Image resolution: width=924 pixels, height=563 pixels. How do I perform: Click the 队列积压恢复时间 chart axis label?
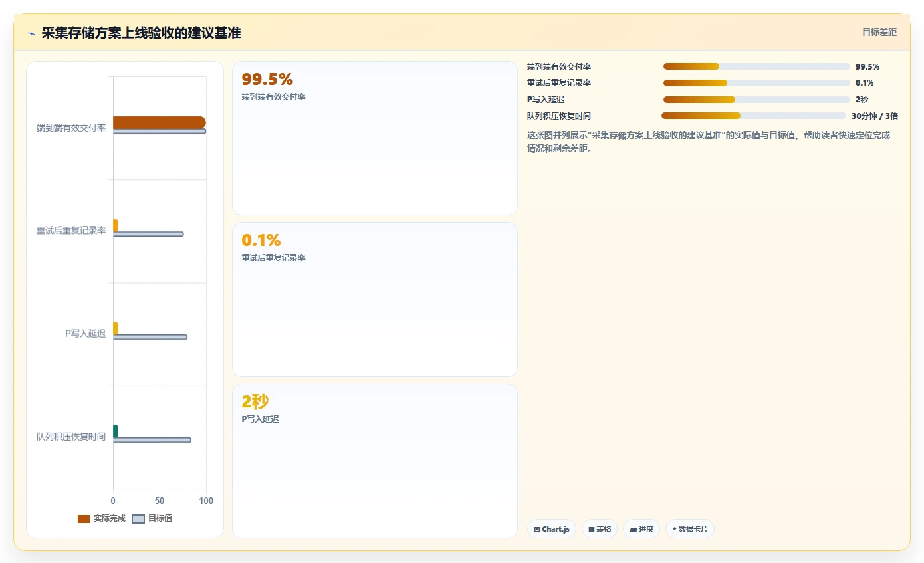71,437
